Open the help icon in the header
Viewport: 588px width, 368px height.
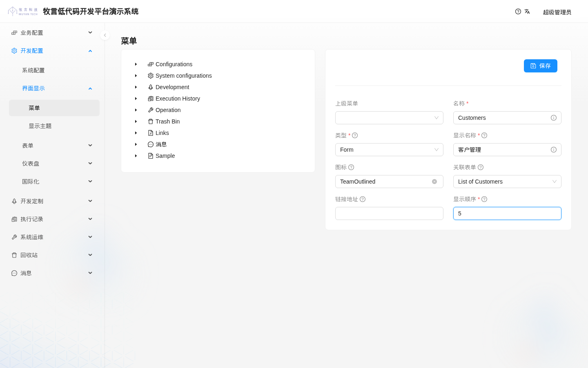click(518, 11)
